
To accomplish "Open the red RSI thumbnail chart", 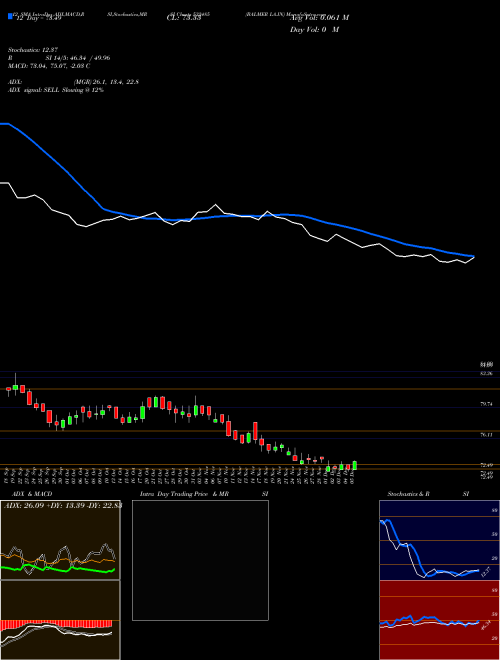I will click(439, 620).
